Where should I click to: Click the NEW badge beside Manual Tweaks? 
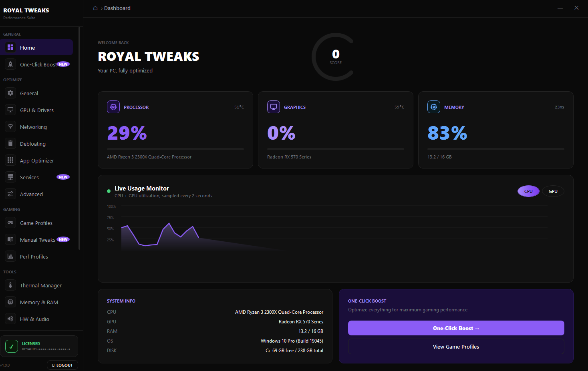coord(63,239)
